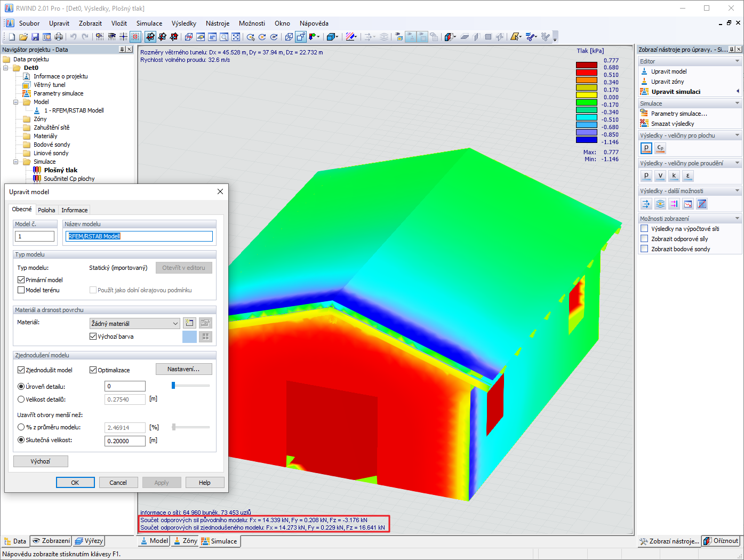744x560 pixels.
Task: Select the '% z průměru modelu' radio button
Action: coord(21,427)
